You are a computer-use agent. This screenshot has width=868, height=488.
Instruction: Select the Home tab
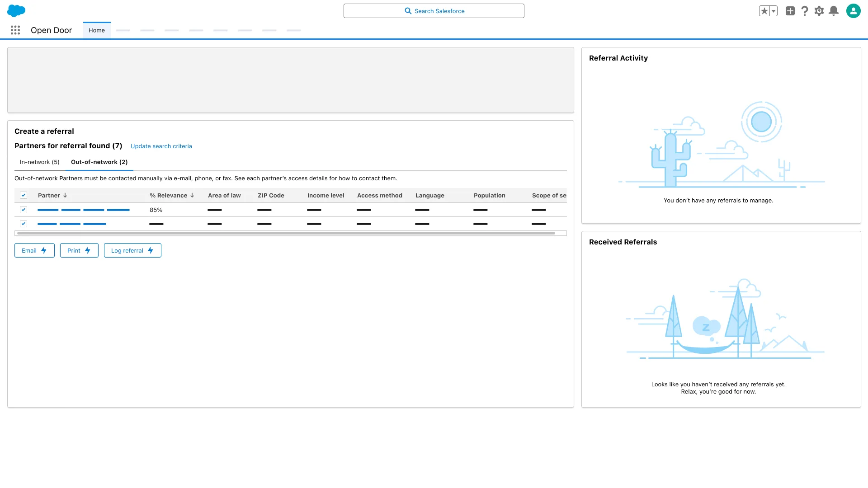pyautogui.click(x=97, y=30)
